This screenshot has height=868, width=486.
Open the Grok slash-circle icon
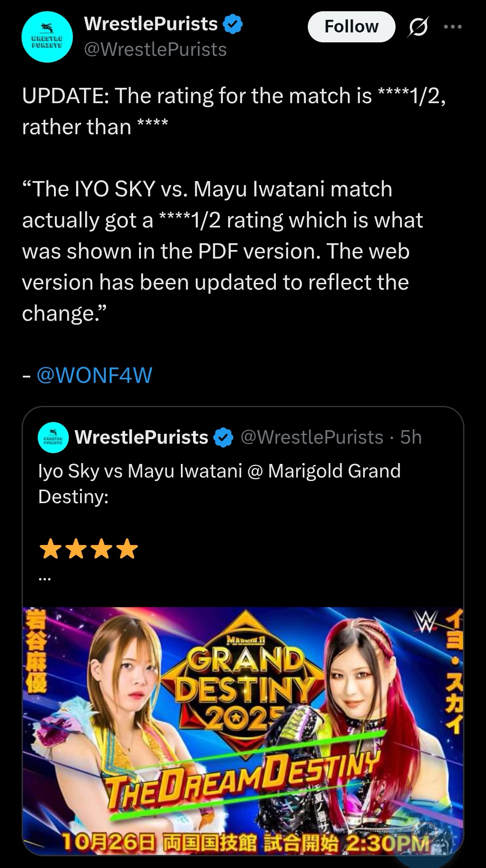coord(418,27)
